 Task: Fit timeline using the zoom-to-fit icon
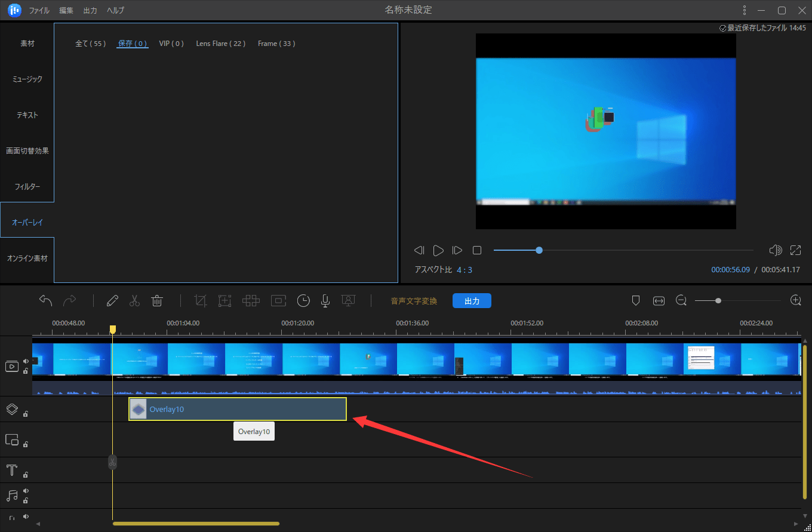(659, 300)
